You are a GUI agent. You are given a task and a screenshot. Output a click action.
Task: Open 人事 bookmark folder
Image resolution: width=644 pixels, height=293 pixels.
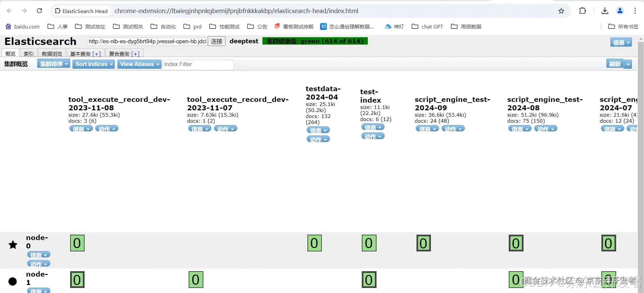pyautogui.click(x=58, y=26)
